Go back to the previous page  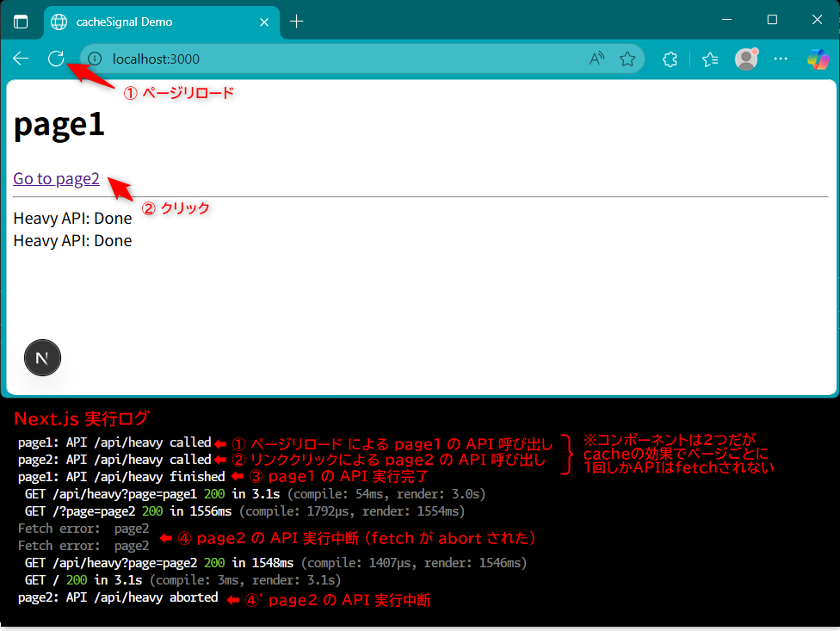coord(21,59)
